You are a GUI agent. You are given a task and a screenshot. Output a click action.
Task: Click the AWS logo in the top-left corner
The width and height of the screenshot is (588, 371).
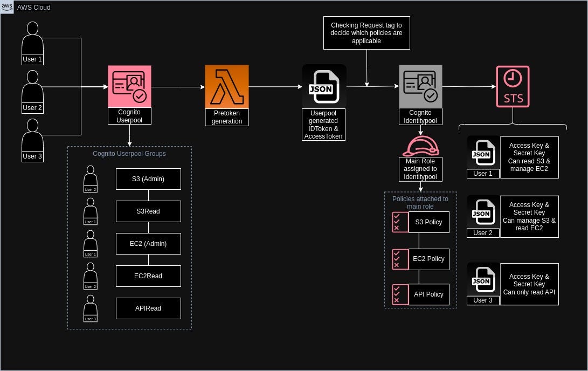tap(6, 7)
